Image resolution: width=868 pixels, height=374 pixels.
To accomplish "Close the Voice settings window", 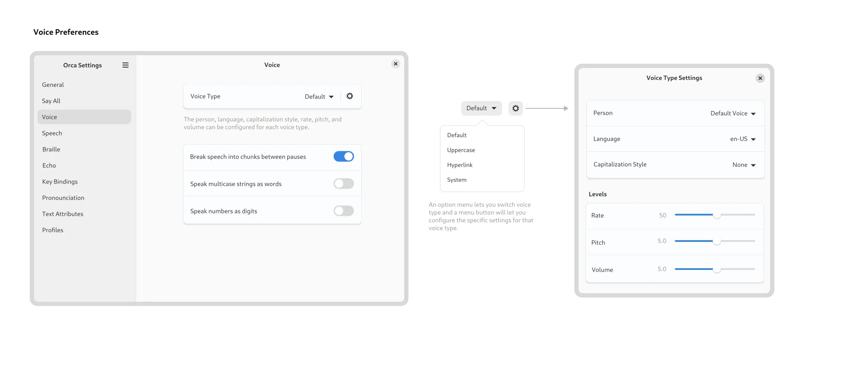I will point(396,64).
